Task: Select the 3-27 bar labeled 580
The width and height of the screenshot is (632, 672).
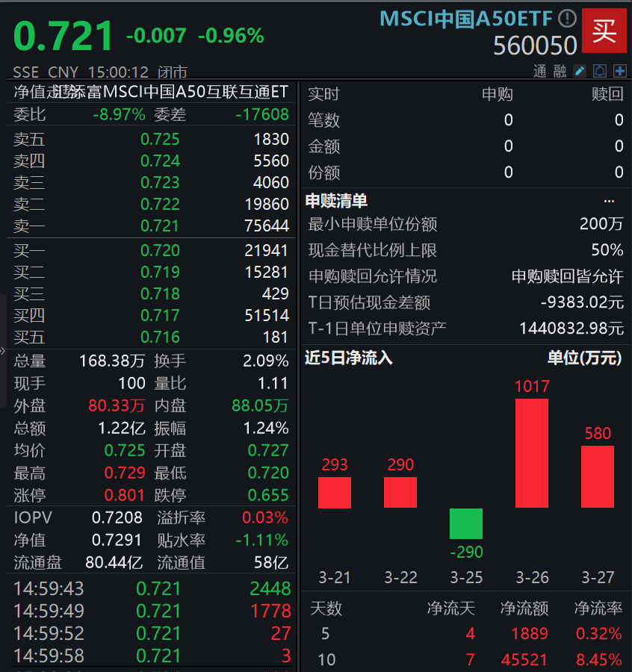Action: point(598,476)
